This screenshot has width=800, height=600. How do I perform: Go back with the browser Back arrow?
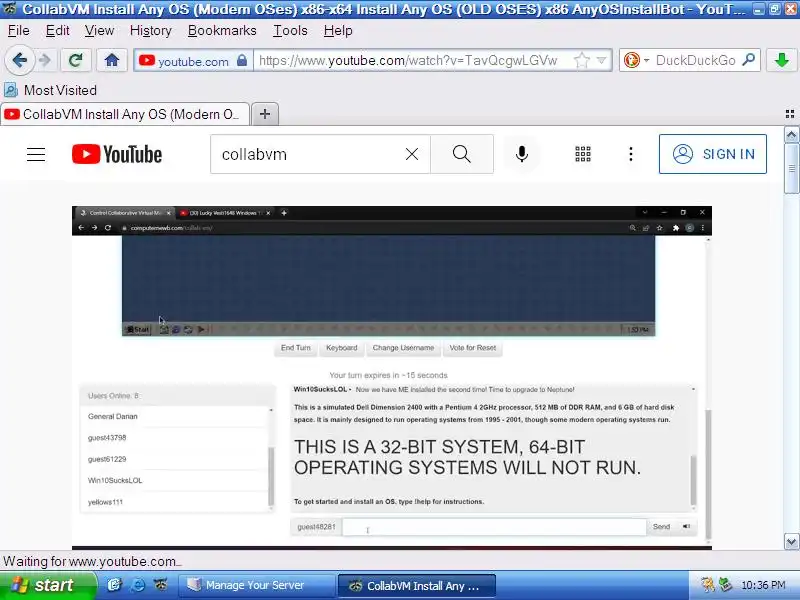pos(19,61)
